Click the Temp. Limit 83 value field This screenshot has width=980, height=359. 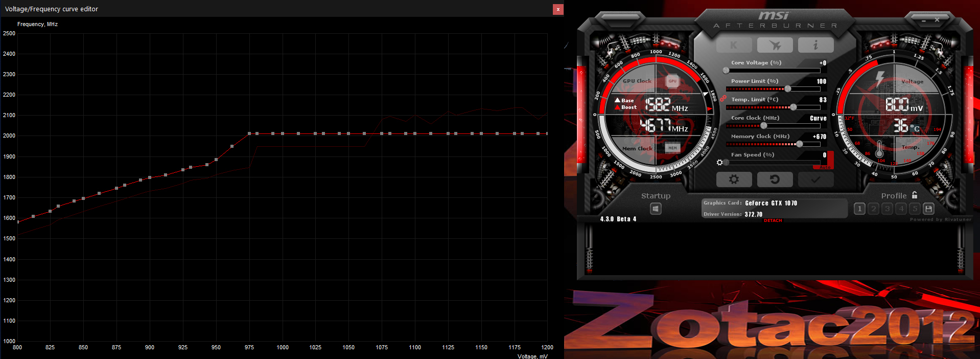[x=823, y=100]
